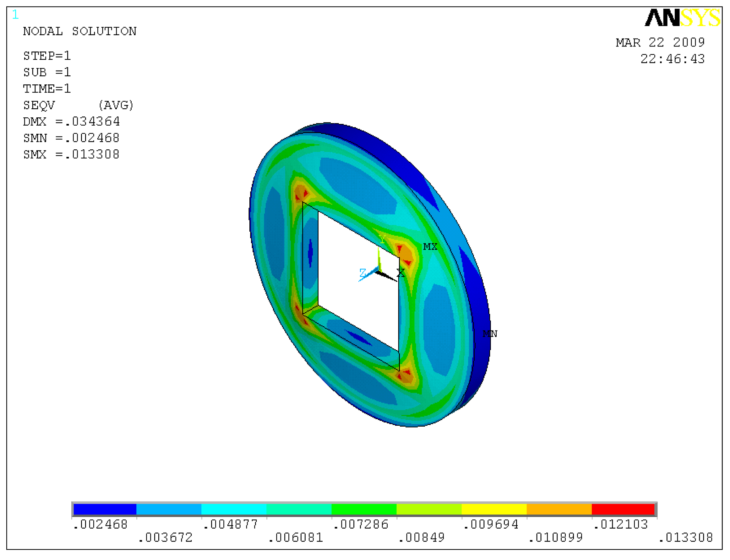
Task: Click the cyan window number 1
Action: [x=15, y=15]
